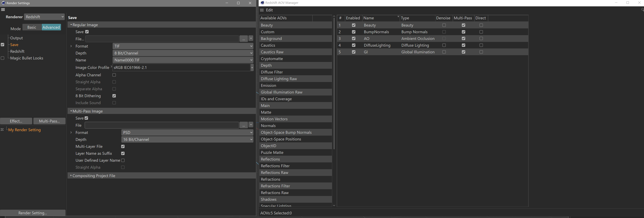Click the Multi-Pass Image file browse button
This screenshot has height=218, width=644.
pos(244,125)
